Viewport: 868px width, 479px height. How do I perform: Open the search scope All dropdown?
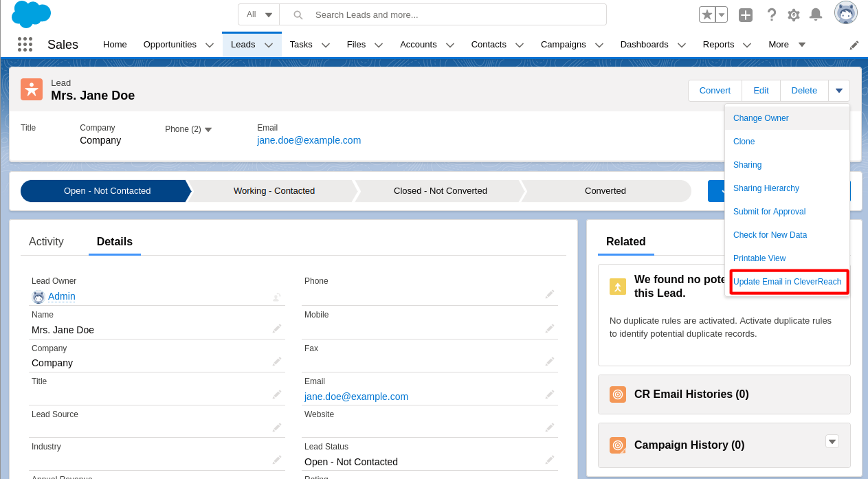coord(259,14)
